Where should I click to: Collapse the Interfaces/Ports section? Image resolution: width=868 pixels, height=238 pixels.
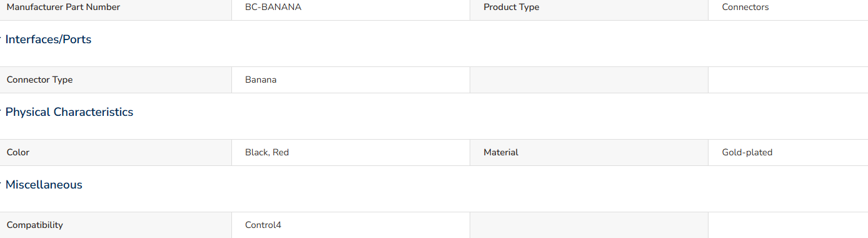click(x=48, y=39)
